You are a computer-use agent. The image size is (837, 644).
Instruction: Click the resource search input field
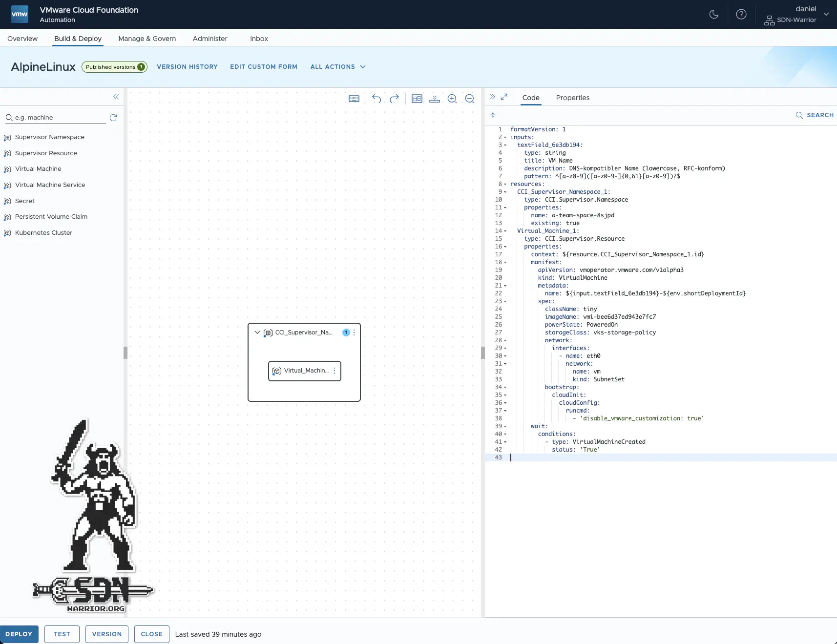pos(59,118)
